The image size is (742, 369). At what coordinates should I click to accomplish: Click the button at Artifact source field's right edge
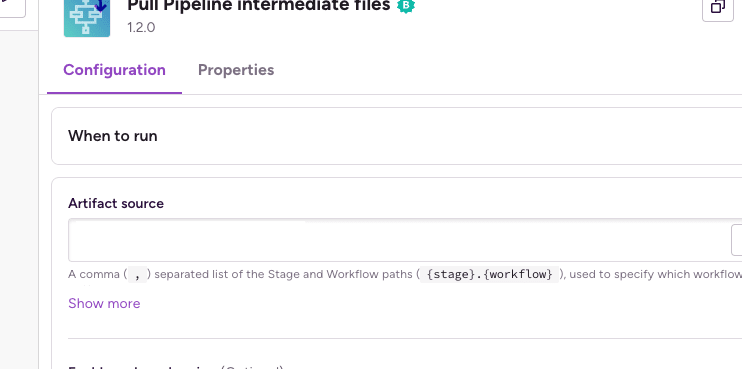pos(737,240)
